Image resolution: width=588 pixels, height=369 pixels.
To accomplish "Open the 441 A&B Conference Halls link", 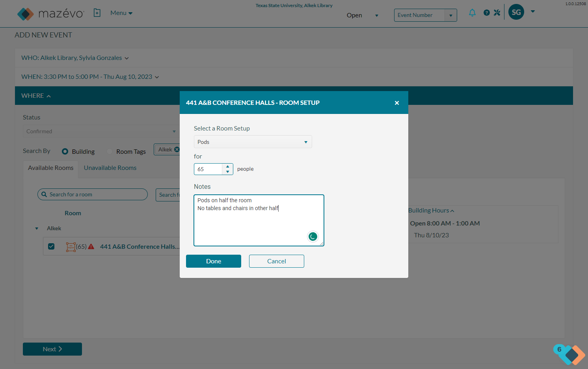I will click(x=140, y=247).
